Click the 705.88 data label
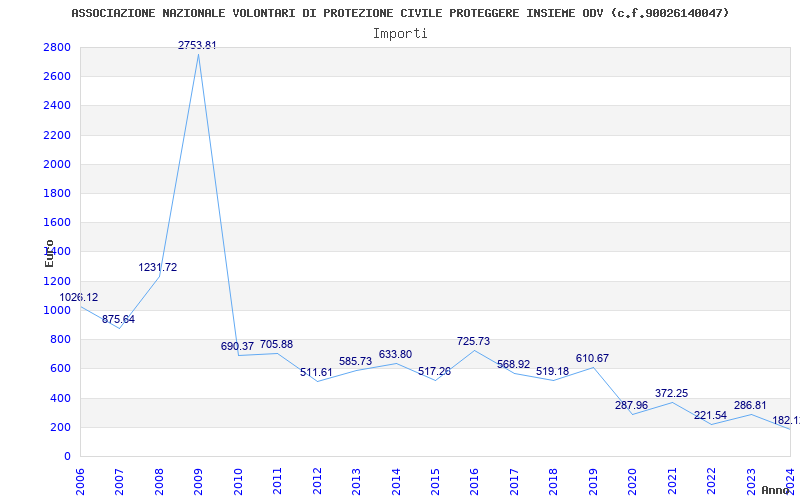The image size is (800, 500). [277, 344]
